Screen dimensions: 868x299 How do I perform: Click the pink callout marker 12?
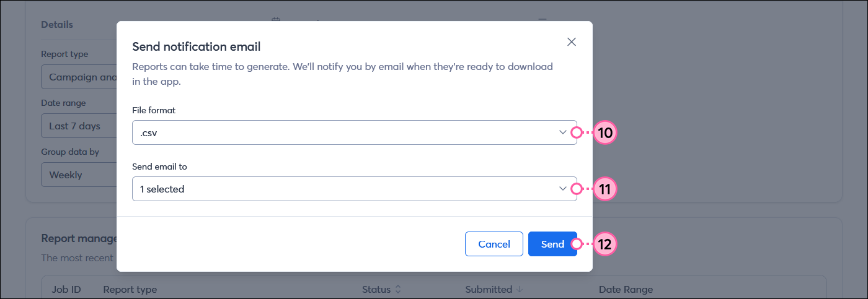[604, 244]
